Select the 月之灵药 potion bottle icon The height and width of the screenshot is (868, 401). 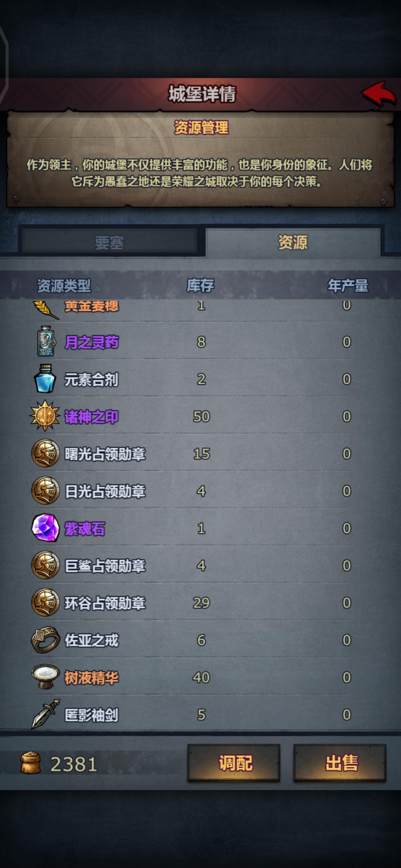pyautogui.click(x=46, y=341)
